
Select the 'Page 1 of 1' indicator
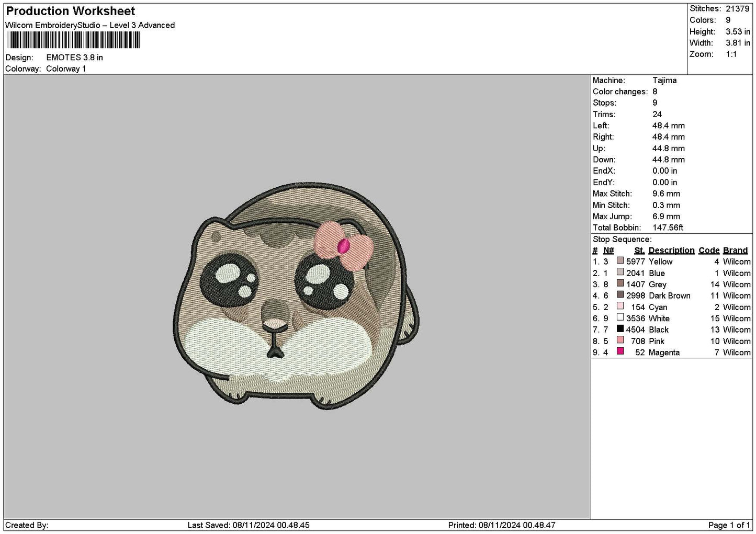coord(729,525)
